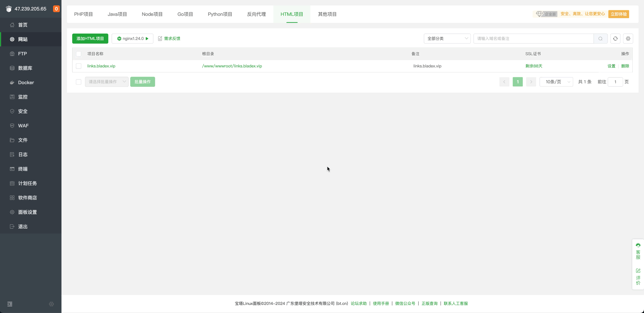Click the enterprise diamond 企业版 badge
This screenshot has height=313, width=644.
546,14
